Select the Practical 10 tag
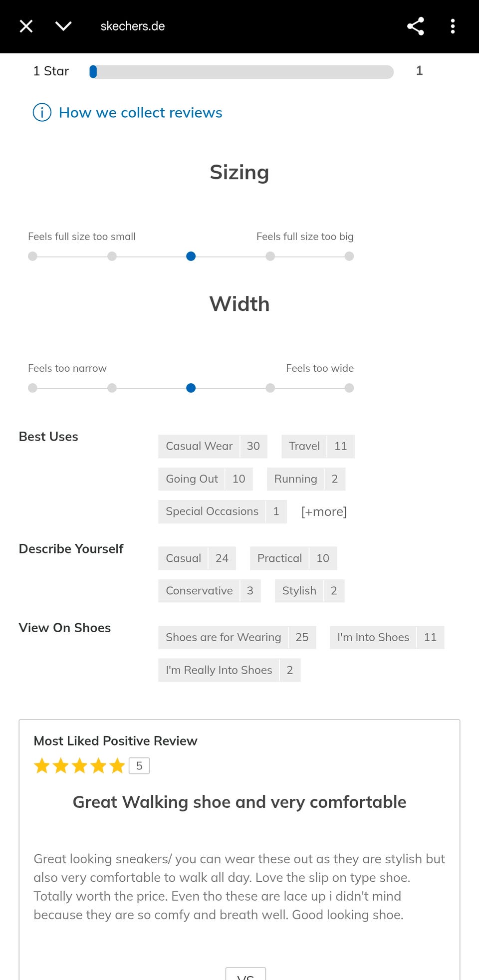Viewport: 479px width, 980px height. (x=293, y=558)
